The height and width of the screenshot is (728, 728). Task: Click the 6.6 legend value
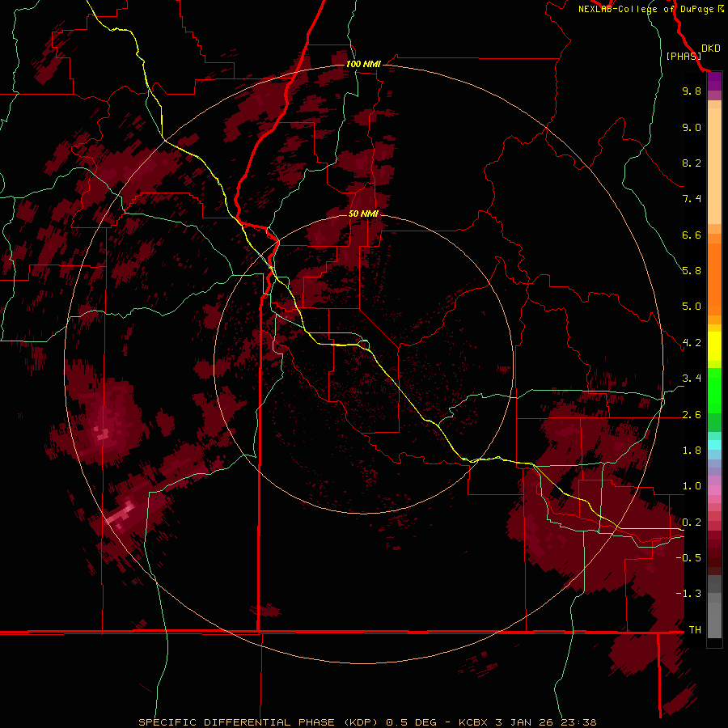click(692, 235)
